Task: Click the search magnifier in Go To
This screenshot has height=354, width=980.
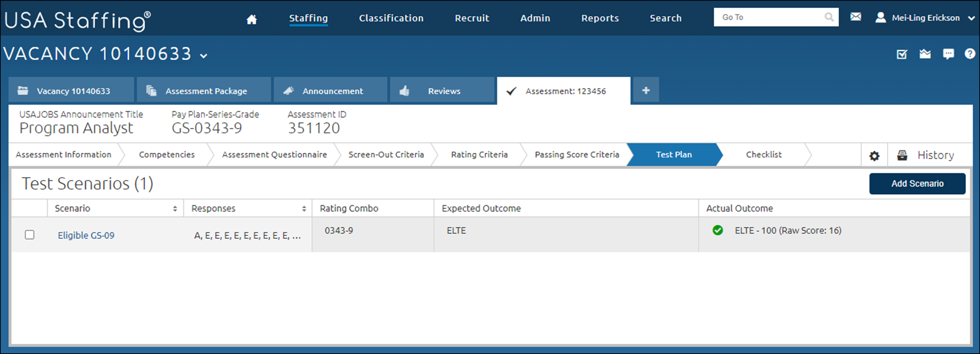Action: [829, 17]
